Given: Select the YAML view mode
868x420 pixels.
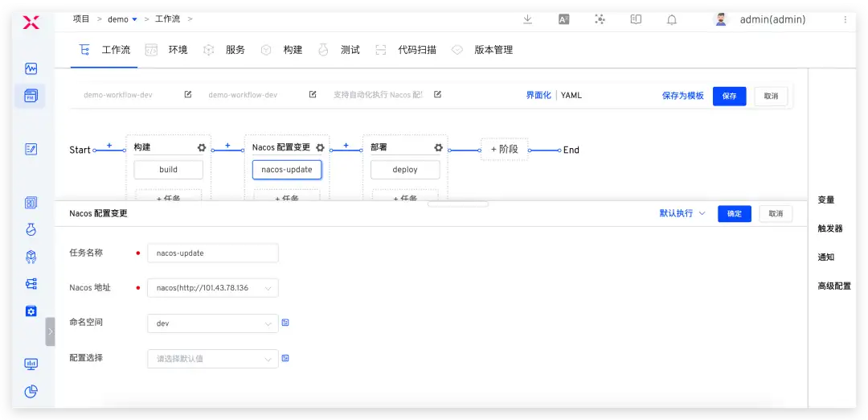Looking at the screenshot, I should pos(571,95).
